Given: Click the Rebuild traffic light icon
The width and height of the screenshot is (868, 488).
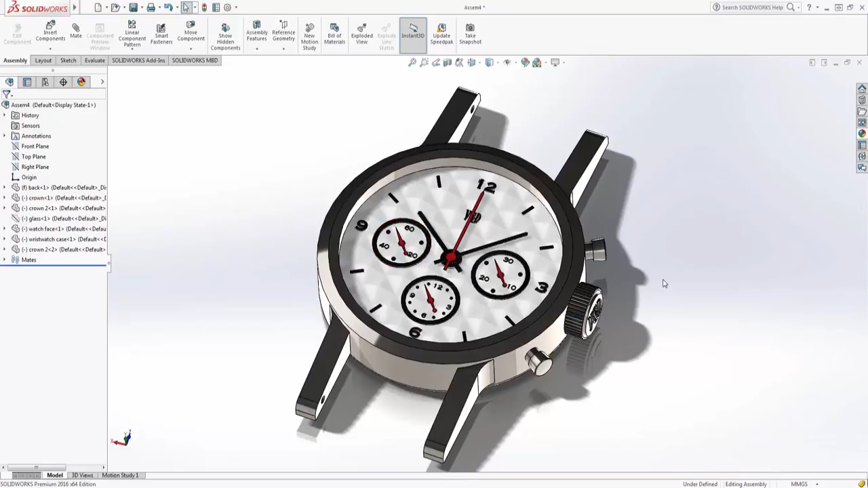Looking at the screenshot, I should (204, 7).
